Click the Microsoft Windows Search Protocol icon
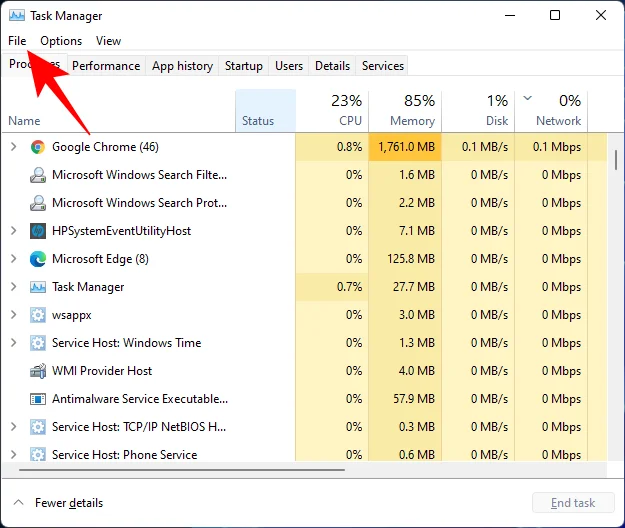 [x=38, y=203]
